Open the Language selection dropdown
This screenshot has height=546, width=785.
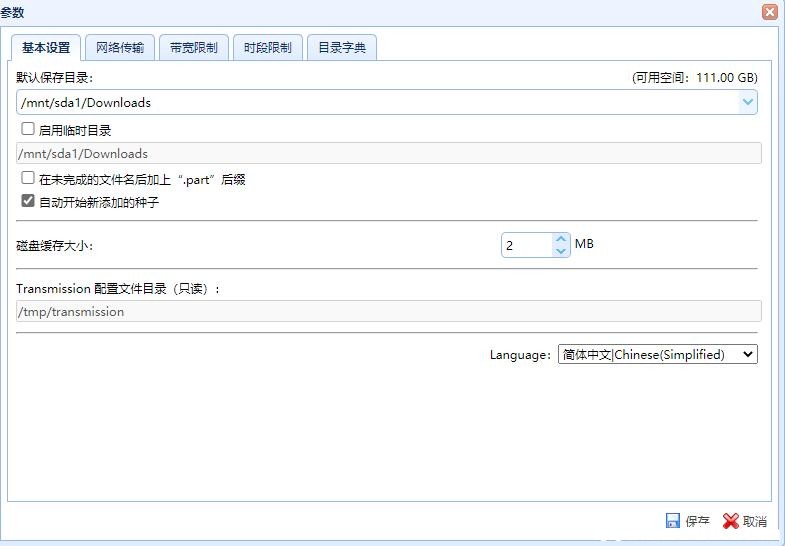(657, 354)
